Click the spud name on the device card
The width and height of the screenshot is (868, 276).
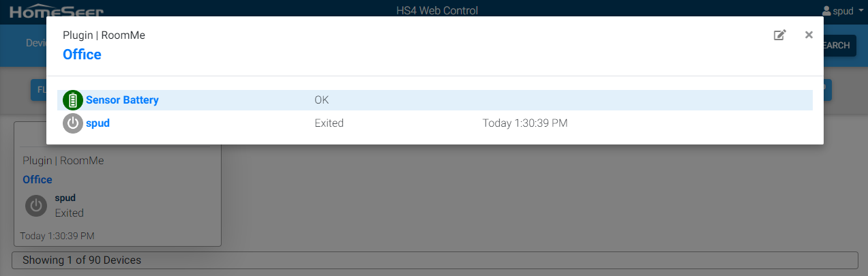[65, 198]
